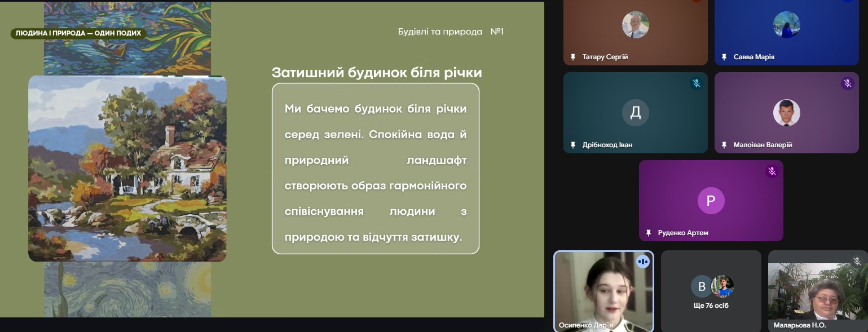Click the name label 'Малоіван Валерій'
The image size is (868, 332).
point(763,145)
